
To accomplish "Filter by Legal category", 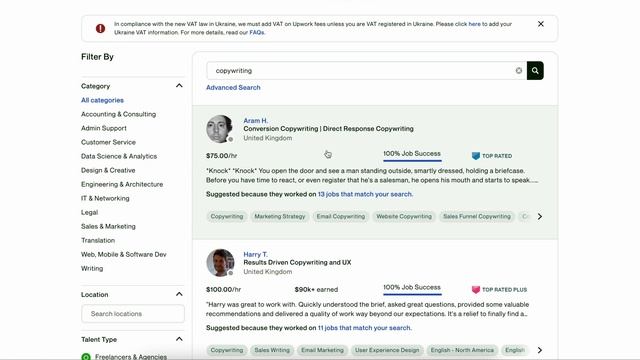I will click(89, 213).
